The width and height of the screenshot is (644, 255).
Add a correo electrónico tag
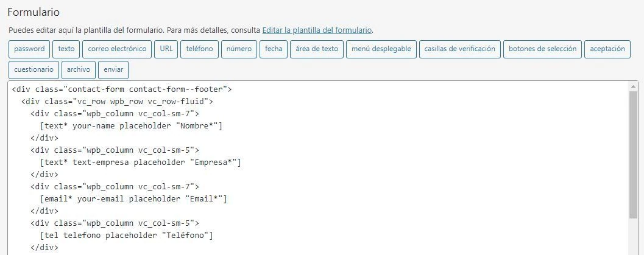(118, 49)
